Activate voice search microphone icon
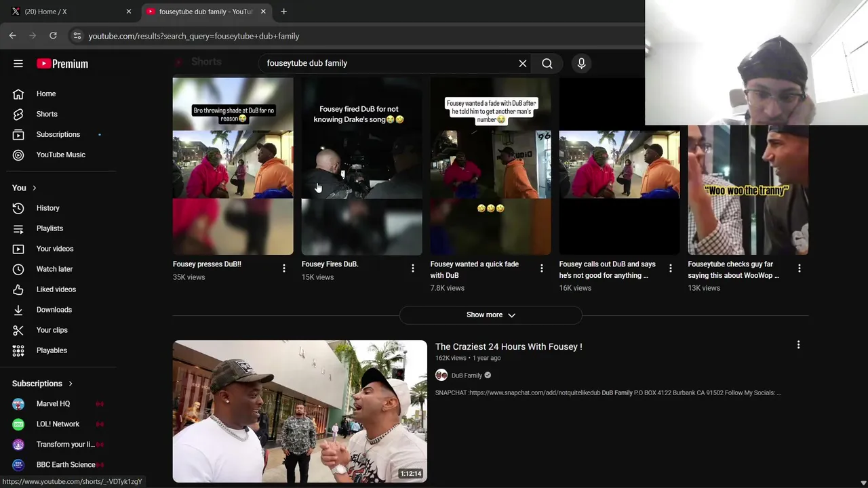868x488 pixels. tap(581, 64)
